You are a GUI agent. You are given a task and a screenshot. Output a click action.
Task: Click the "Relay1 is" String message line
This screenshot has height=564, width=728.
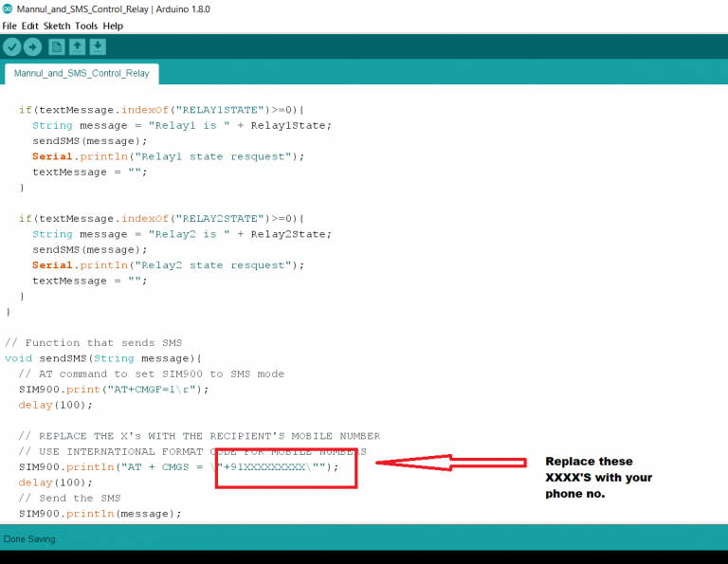(182, 125)
